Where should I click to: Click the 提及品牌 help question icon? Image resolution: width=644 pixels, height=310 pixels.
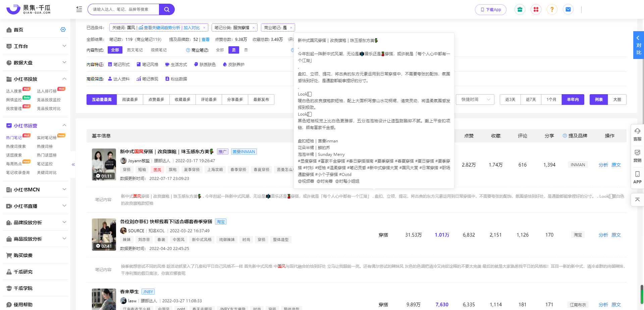click(565, 136)
